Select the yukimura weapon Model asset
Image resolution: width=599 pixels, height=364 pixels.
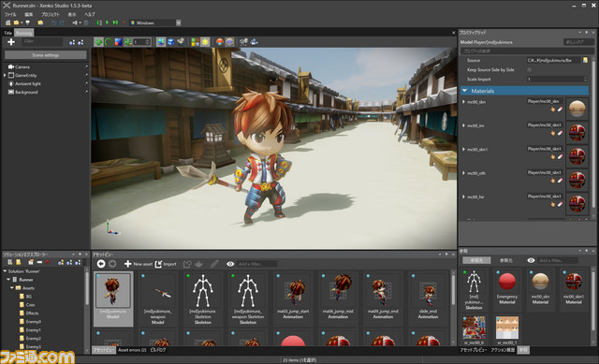158,299
